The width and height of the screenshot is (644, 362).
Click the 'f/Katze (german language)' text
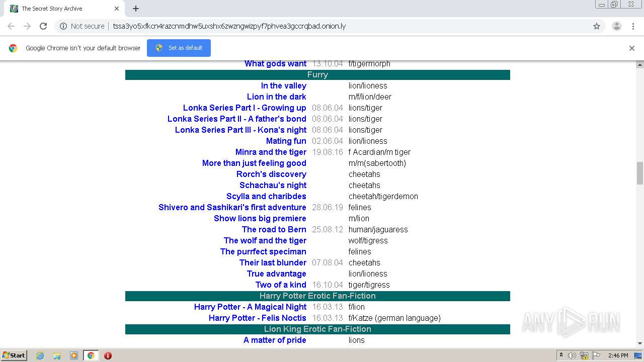tap(394, 318)
